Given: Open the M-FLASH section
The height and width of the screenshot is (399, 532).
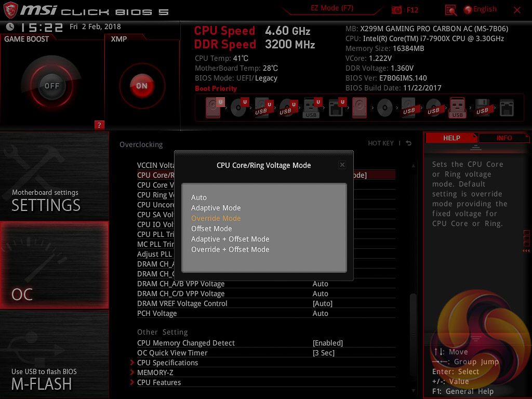Looking at the screenshot, I should 54,354.
